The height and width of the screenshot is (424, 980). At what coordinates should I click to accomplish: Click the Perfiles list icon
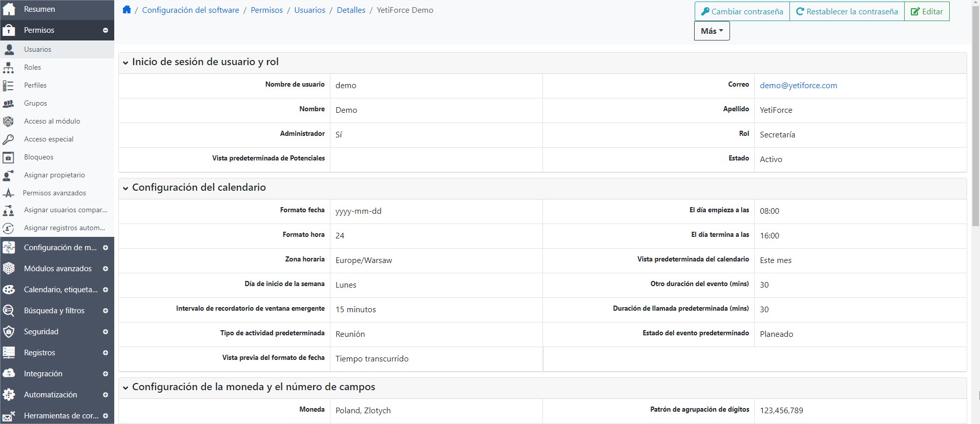tap(9, 85)
